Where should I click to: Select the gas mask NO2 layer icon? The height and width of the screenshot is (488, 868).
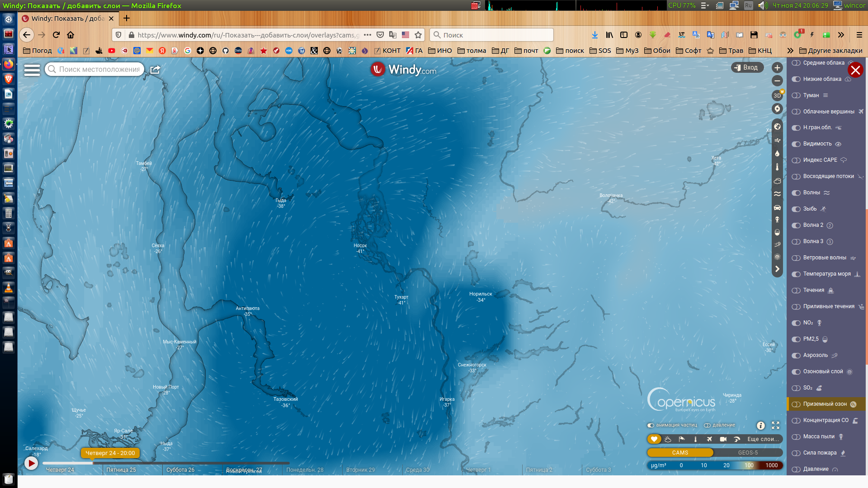click(x=777, y=220)
